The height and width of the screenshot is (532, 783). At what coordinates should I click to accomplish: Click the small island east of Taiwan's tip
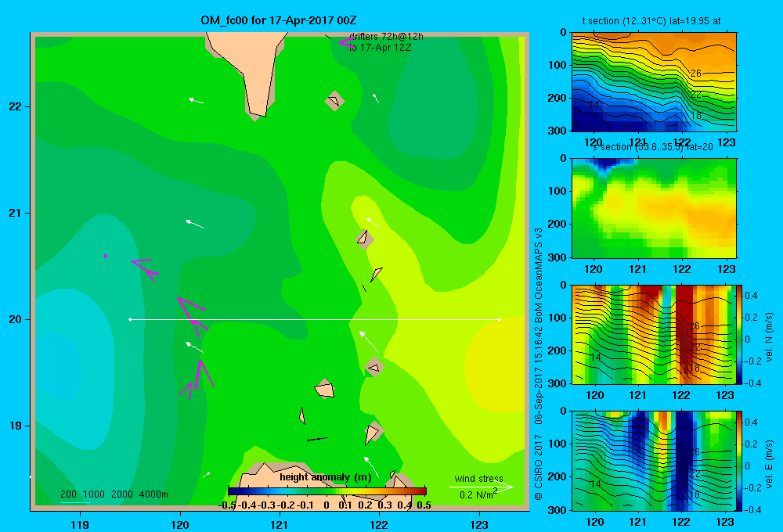tap(334, 101)
